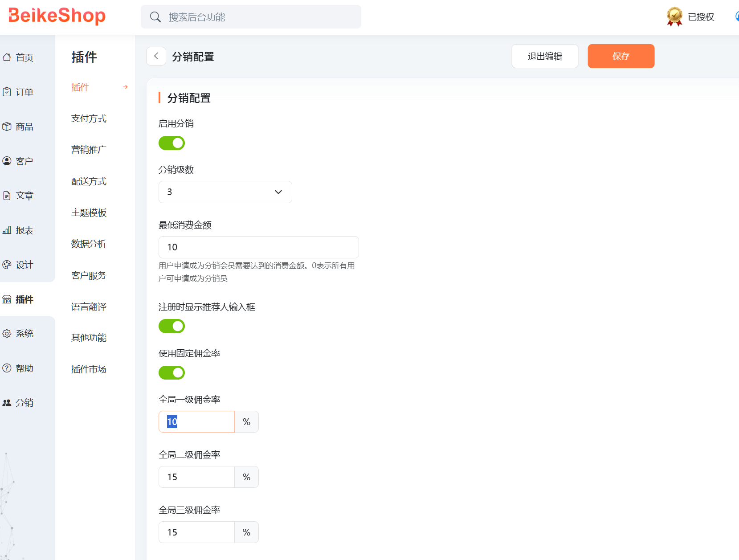Click the arrow next to 插件 submenu item

(x=126, y=87)
